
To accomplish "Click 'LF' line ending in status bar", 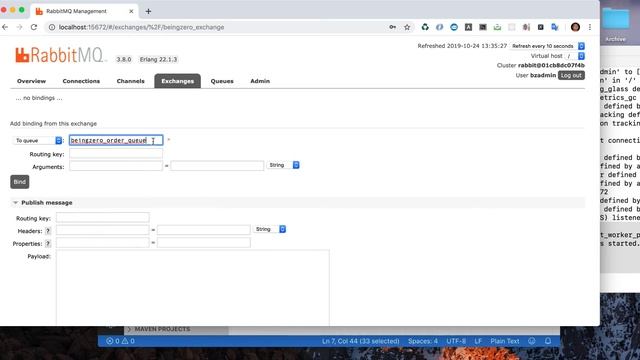I will (478, 341).
